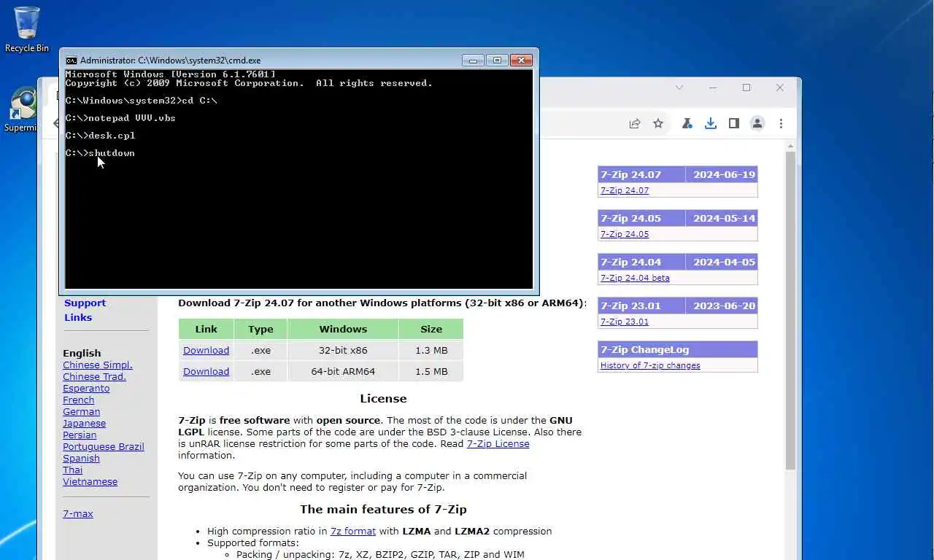Click the '32-bit x86' table cell
This screenshot has height=560, width=934.
click(x=343, y=350)
